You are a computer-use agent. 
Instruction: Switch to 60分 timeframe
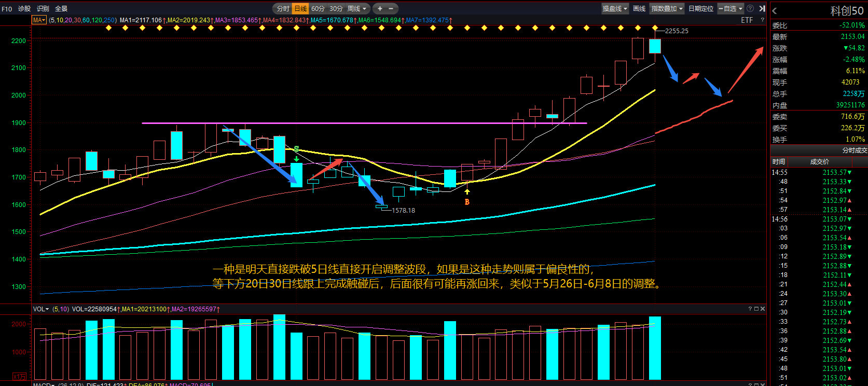click(318, 8)
